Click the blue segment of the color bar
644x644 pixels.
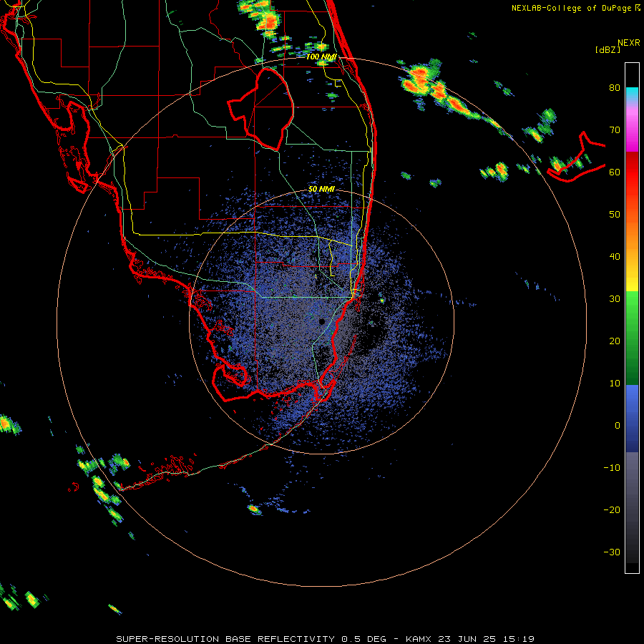click(632, 419)
